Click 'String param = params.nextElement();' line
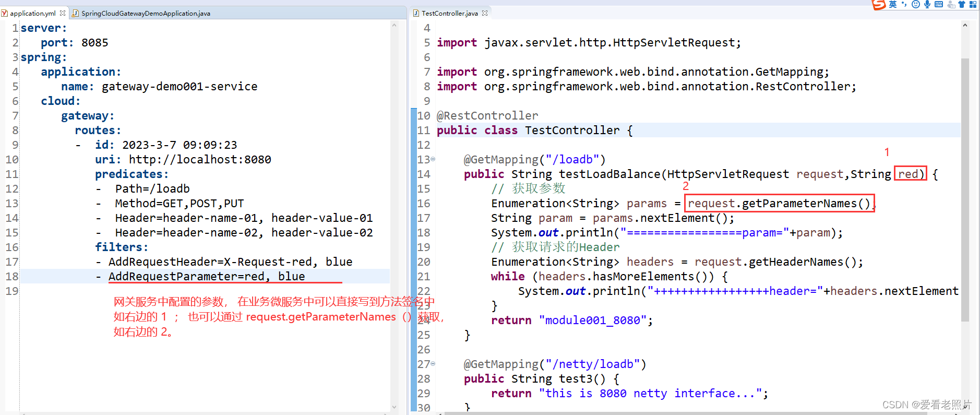Screen dimensions: 980x415 coord(613,218)
